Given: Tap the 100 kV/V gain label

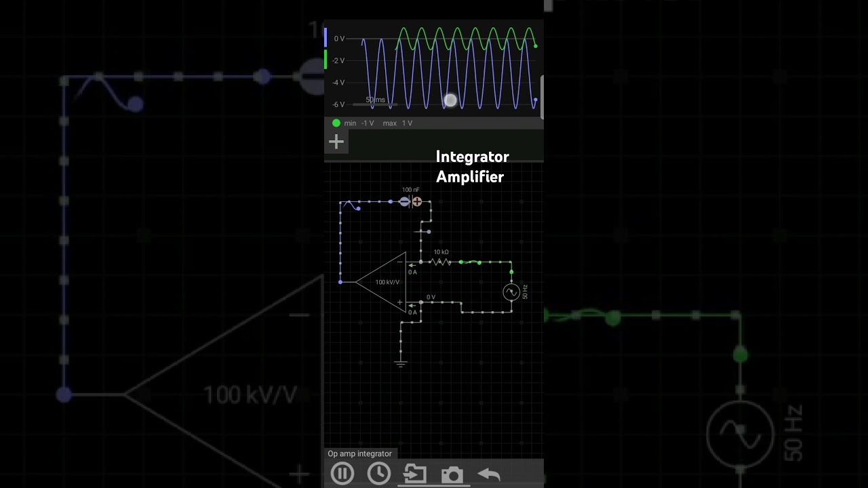Looking at the screenshot, I should (387, 282).
